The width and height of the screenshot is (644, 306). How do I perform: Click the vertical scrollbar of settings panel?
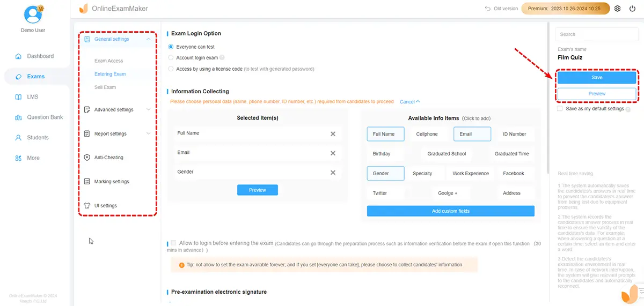[x=547, y=96]
